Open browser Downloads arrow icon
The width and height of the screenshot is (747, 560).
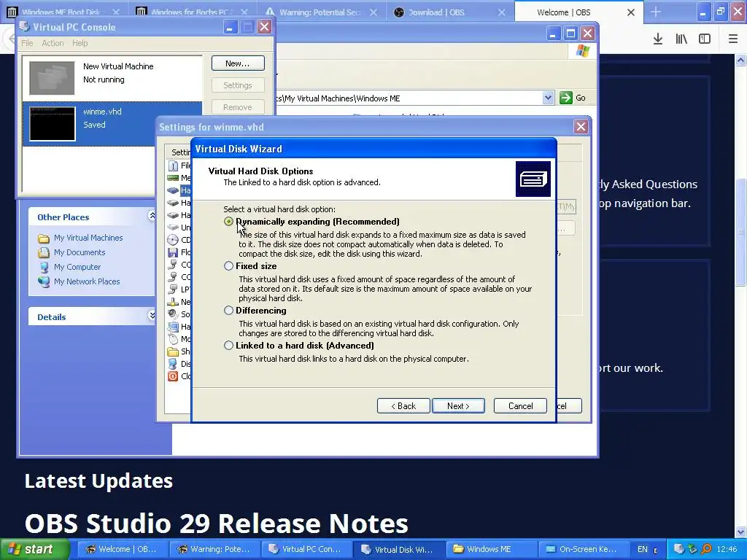658,39
